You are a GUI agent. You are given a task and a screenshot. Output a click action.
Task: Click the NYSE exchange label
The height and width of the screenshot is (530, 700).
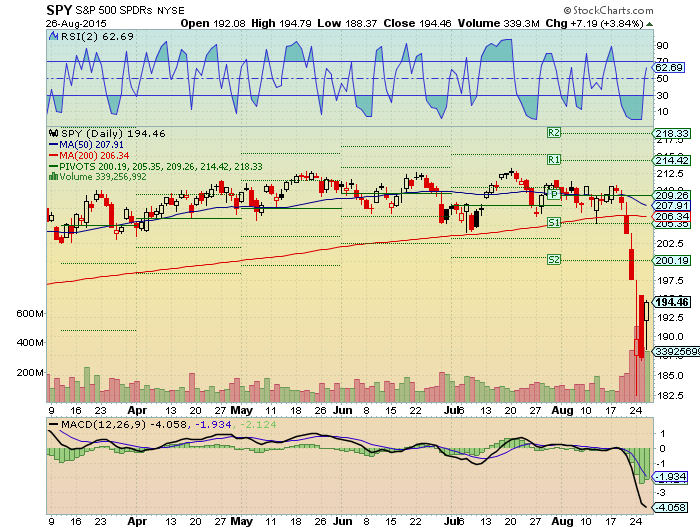(170, 11)
